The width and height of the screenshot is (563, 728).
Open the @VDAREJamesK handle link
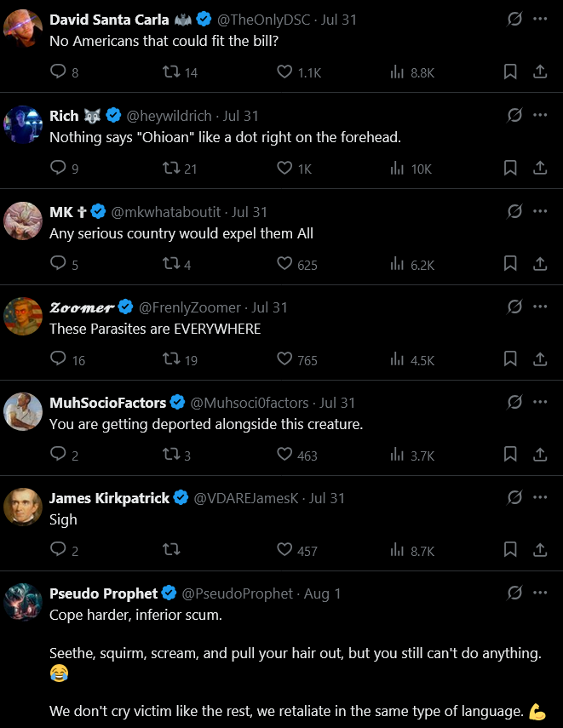tap(246, 498)
